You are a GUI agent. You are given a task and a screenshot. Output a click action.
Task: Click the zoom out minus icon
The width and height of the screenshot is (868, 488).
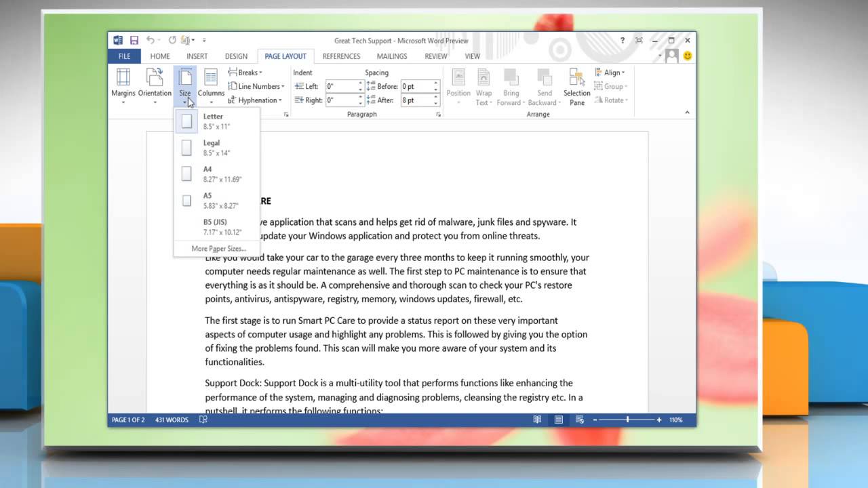[x=595, y=420]
